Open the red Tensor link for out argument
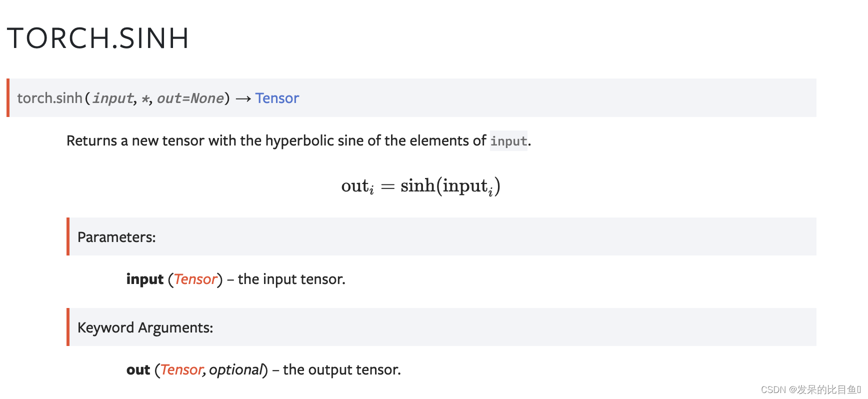868x399 pixels. (x=182, y=369)
